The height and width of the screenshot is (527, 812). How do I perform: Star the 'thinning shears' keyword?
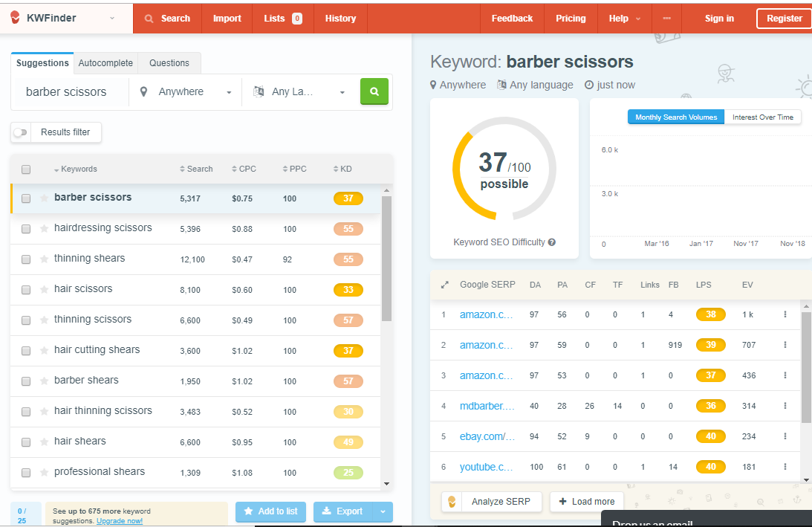(x=45, y=259)
